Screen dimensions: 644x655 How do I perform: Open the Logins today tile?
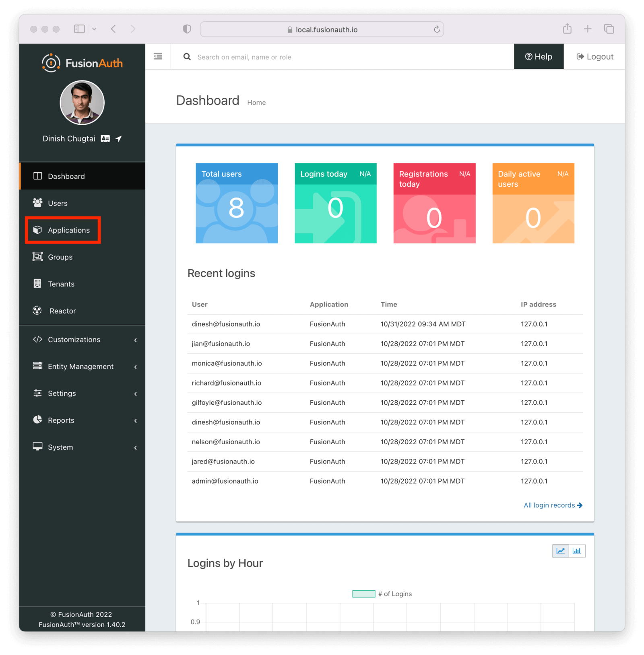point(336,203)
